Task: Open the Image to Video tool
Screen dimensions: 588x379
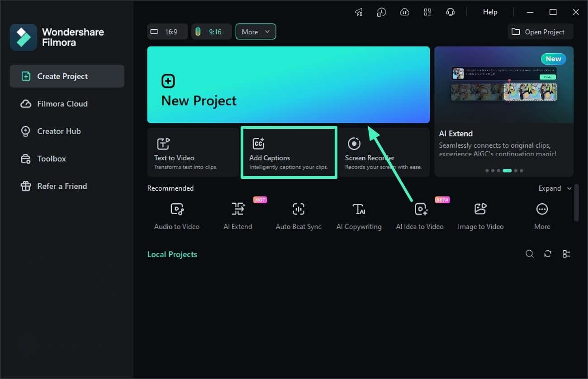Action: point(480,216)
